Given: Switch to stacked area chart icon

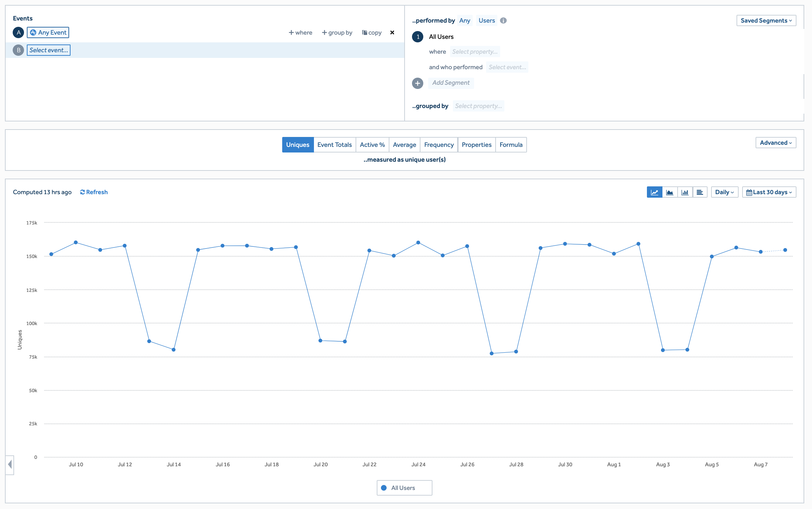Looking at the screenshot, I should [669, 192].
